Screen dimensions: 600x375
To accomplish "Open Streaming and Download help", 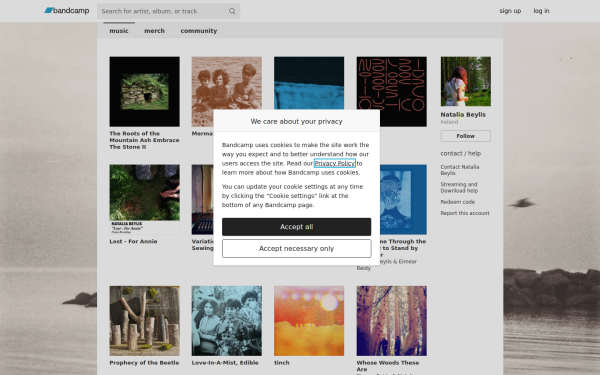I will (459, 188).
